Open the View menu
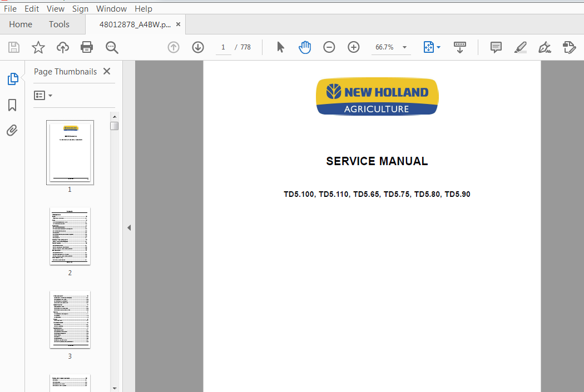Viewport: 584px width, 392px height. pos(56,8)
